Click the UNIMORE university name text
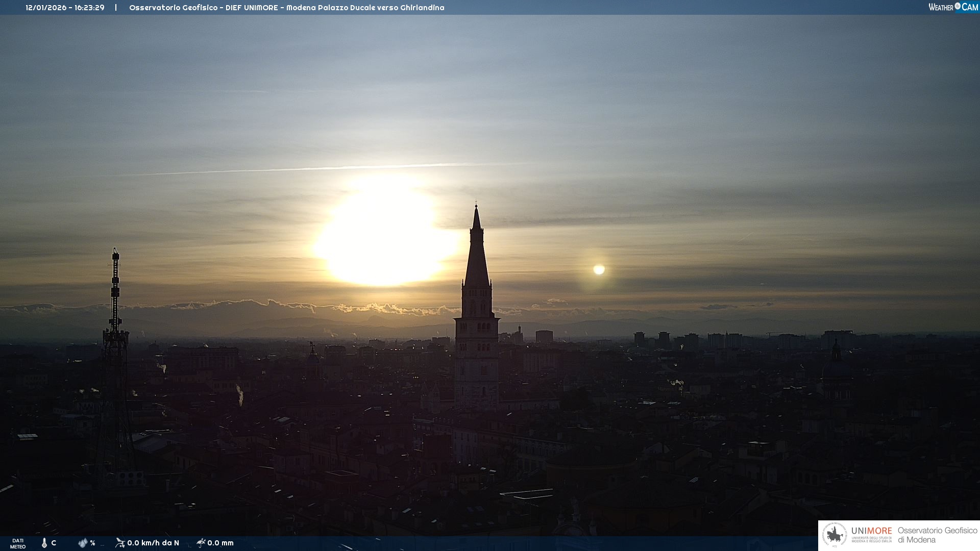 871,531
